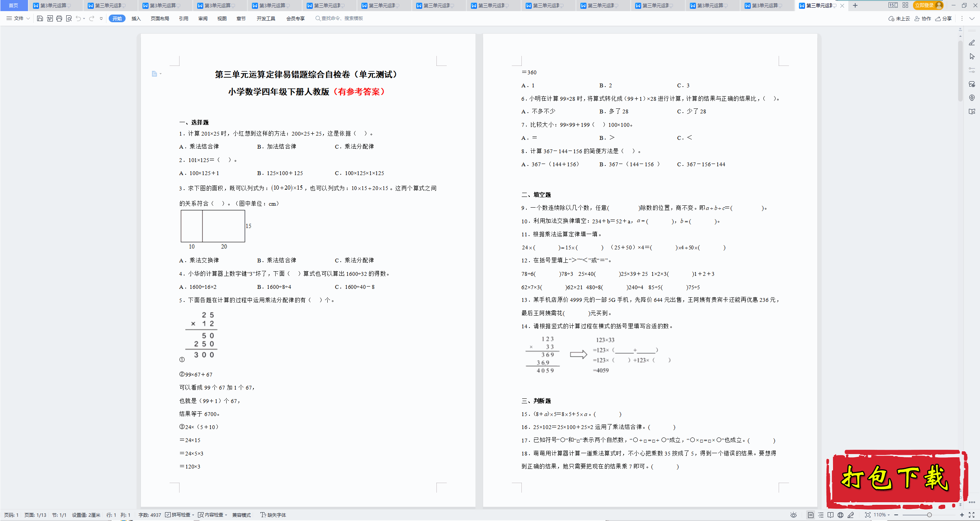
Task: Toggle eye protection mode icon
Action: tap(794, 515)
